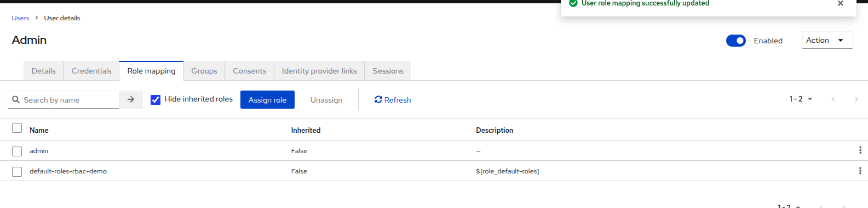This screenshot has width=868, height=208.
Task: Open the Groups tab
Action: pos(204,71)
